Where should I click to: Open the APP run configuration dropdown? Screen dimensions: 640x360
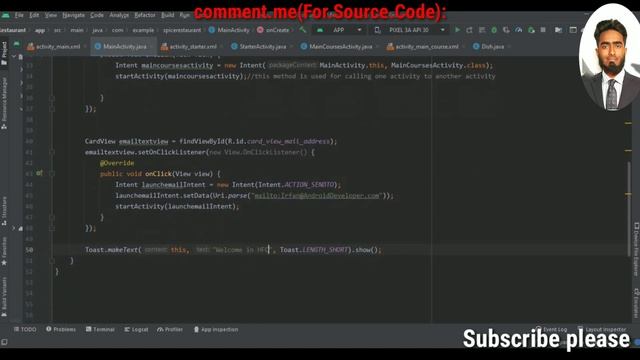[x=339, y=30]
